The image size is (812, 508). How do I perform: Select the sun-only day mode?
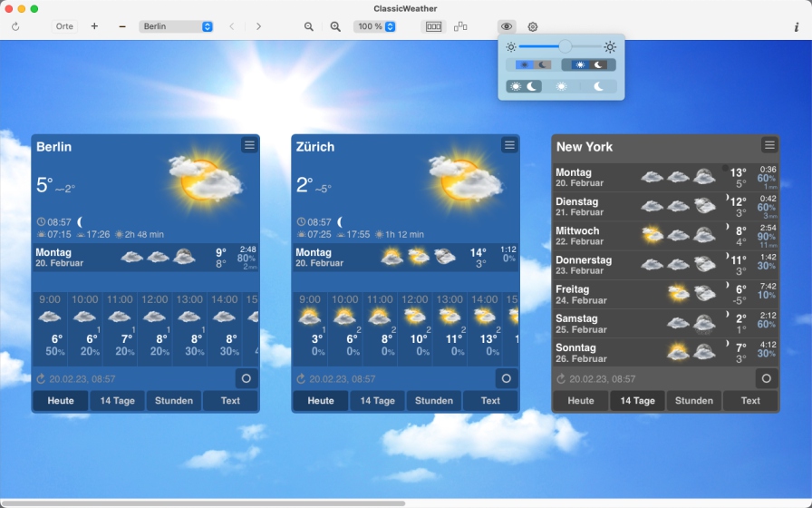(561, 86)
